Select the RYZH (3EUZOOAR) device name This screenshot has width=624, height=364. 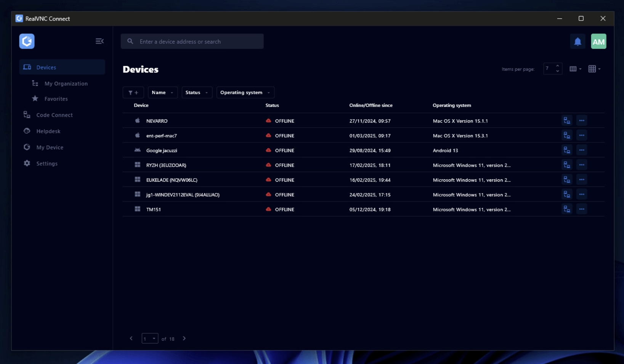coord(166,165)
